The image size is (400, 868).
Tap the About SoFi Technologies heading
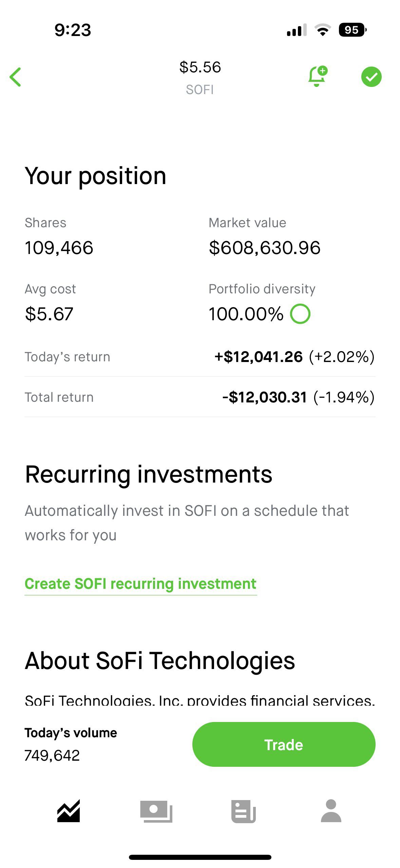tap(160, 661)
